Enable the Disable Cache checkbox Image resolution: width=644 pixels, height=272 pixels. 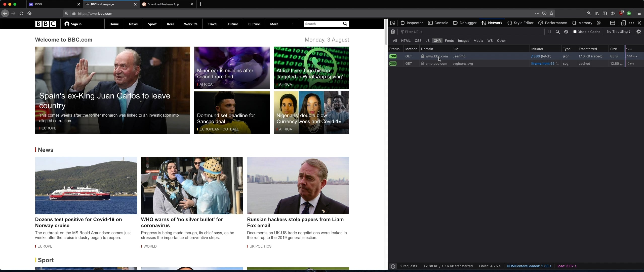[x=575, y=32]
